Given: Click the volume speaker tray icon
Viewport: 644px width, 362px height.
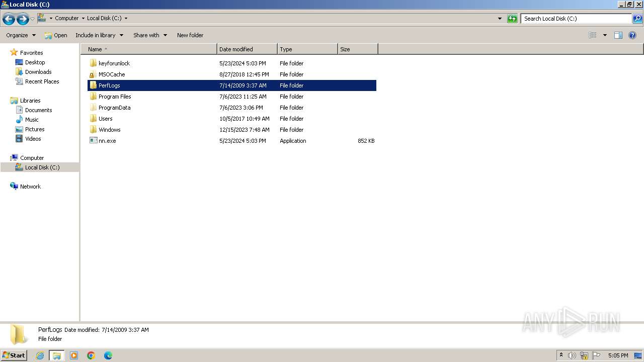Looking at the screenshot, I should pyautogui.click(x=572, y=355).
